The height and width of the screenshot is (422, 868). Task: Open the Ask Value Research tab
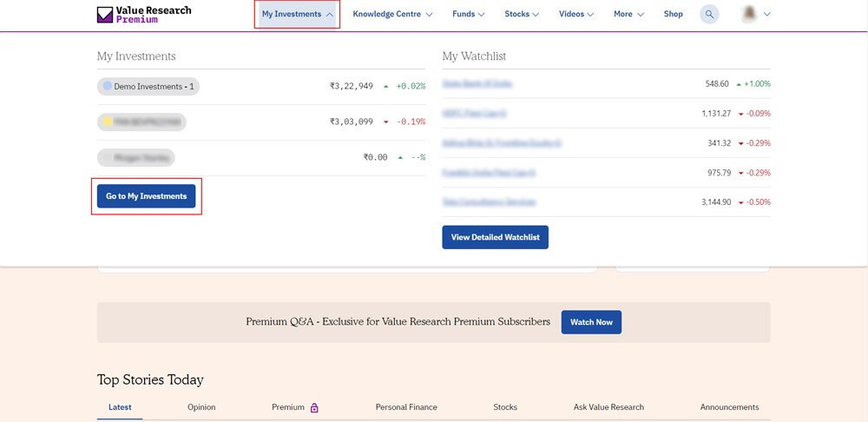pyautogui.click(x=608, y=407)
